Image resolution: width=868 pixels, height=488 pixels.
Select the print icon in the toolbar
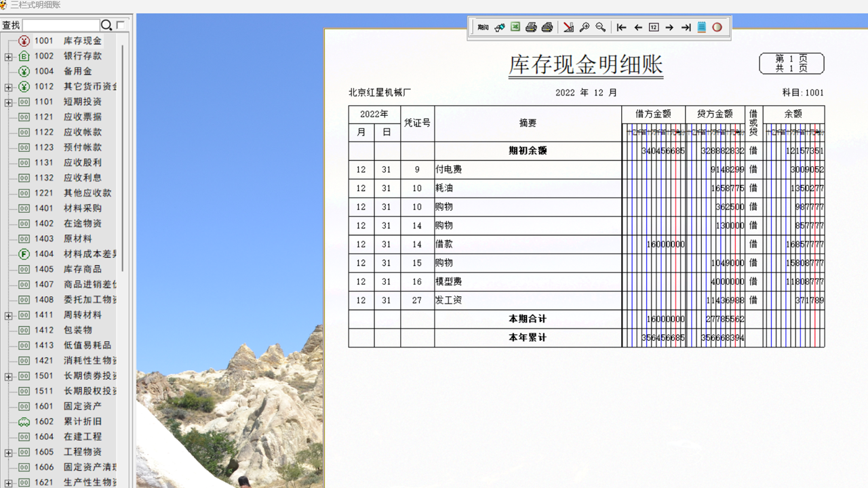click(x=531, y=27)
